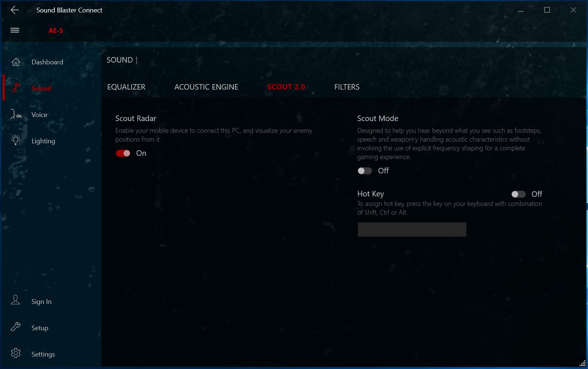Image resolution: width=588 pixels, height=369 pixels.
Task: Click the Sign In person icon
Action: pos(15,300)
